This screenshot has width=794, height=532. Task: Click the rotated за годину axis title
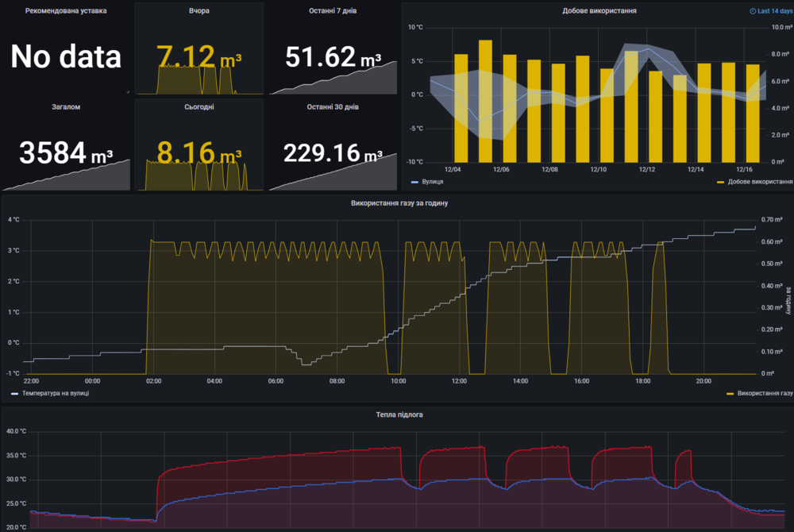[x=788, y=301]
